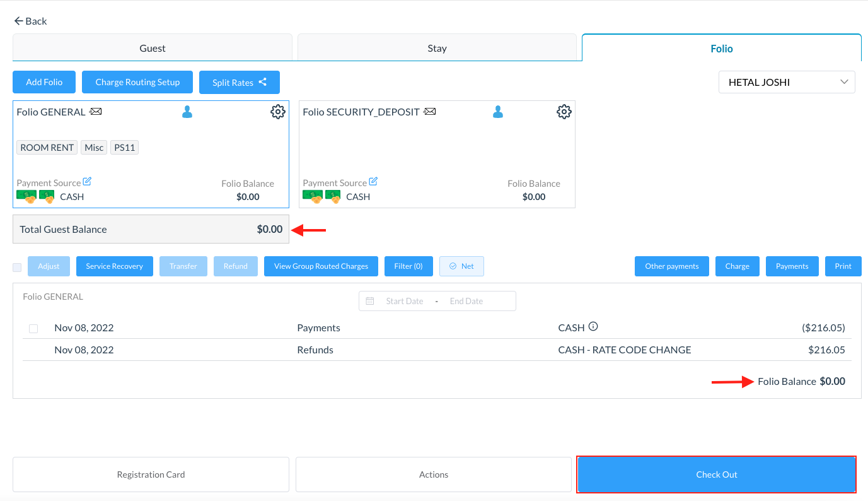Switch to the Stay tab
Viewport: 868px width, 501px height.
point(437,48)
